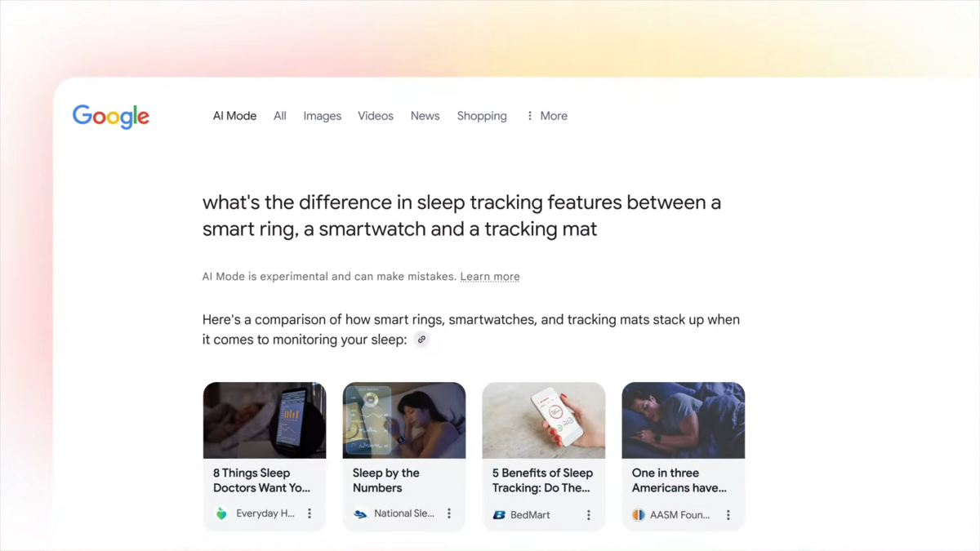
Task: Click the Learn more link
Action: pyautogui.click(x=490, y=276)
